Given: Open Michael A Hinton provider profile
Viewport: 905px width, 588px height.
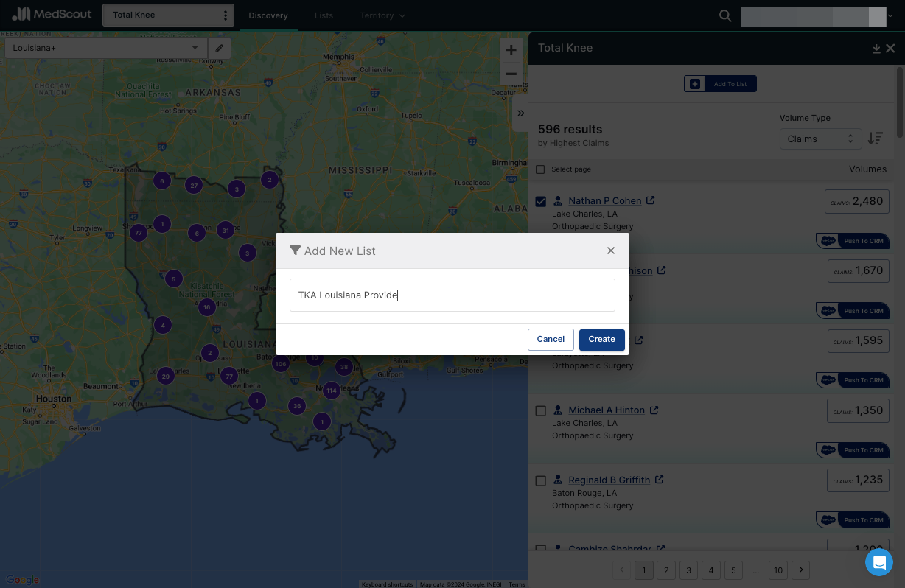Looking at the screenshot, I should point(607,410).
